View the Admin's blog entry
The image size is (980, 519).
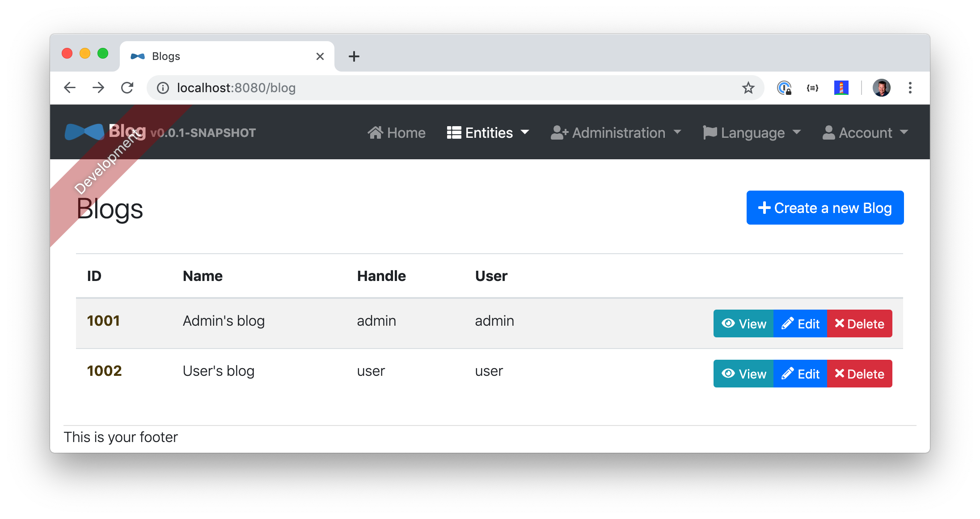click(x=743, y=323)
